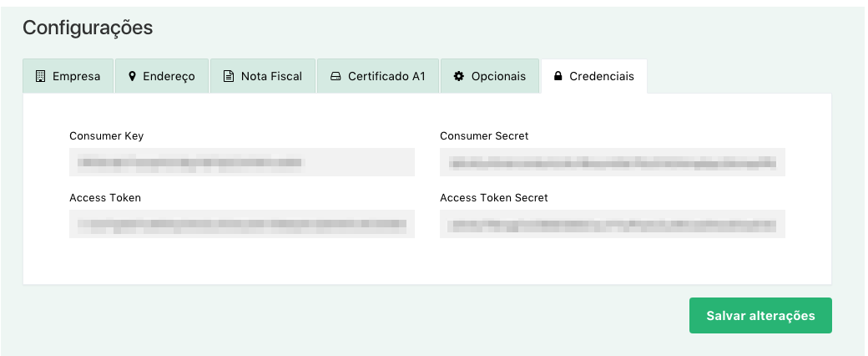Image resolution: width=868 pixels, height=356 pixels.
Task: Click the building icon on Empresa tab
Action: point(40,76)
